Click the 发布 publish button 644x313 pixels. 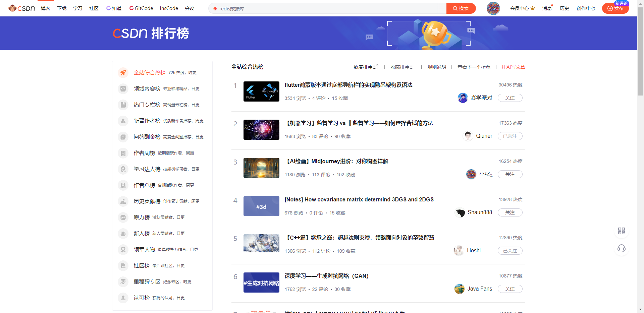[x=615, y=8]
